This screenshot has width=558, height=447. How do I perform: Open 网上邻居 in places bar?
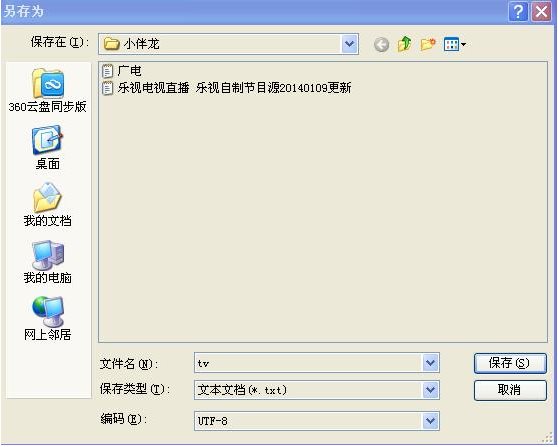point(48,319)
